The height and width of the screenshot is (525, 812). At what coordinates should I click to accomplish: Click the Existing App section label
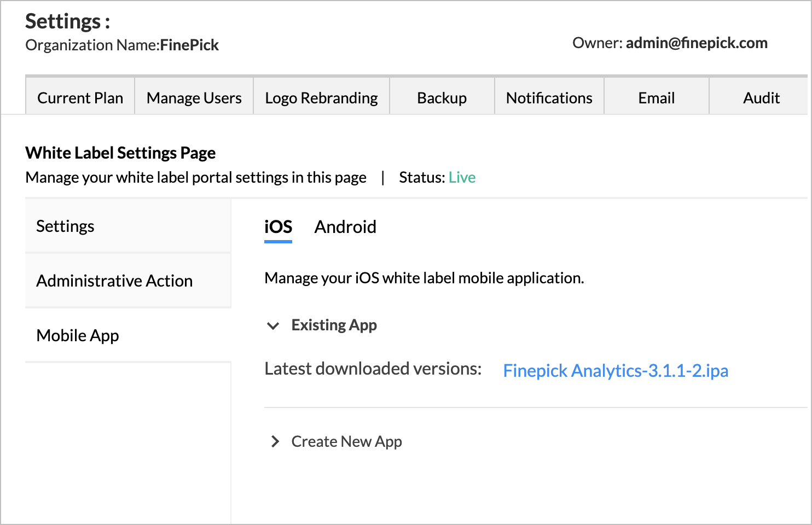pos(334,325)
